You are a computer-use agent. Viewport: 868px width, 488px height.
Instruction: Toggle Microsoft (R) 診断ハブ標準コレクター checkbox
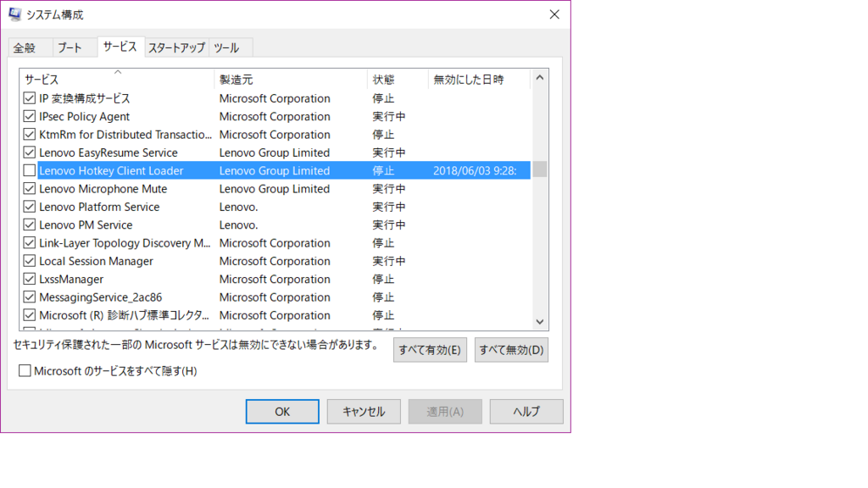[30, 315]
